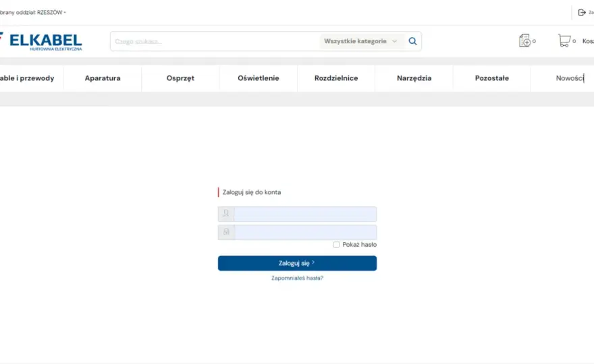Click the padlock icon beside the password field
The width and height of the screenshot is (594, 364).
tap(226, 232)
